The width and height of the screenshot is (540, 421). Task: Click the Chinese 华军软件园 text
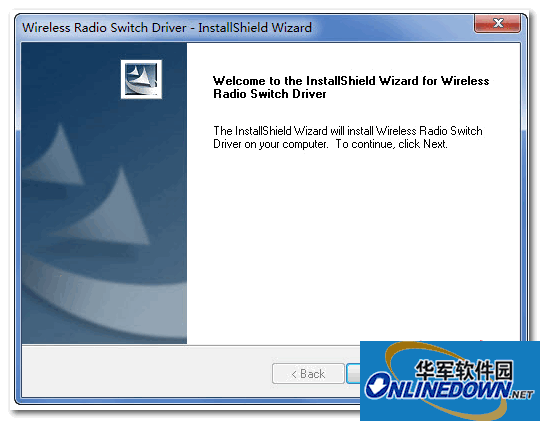(464, 370)
